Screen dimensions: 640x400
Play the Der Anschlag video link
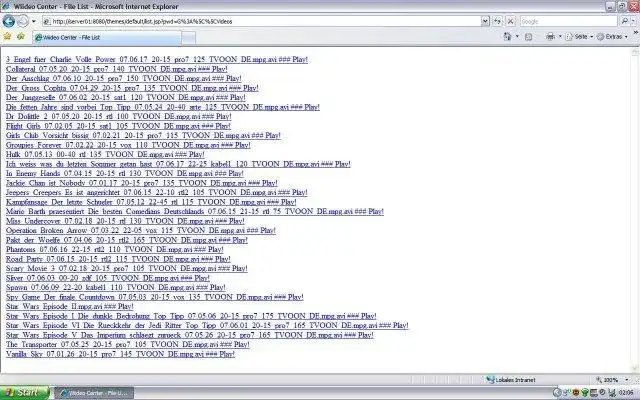123,78
